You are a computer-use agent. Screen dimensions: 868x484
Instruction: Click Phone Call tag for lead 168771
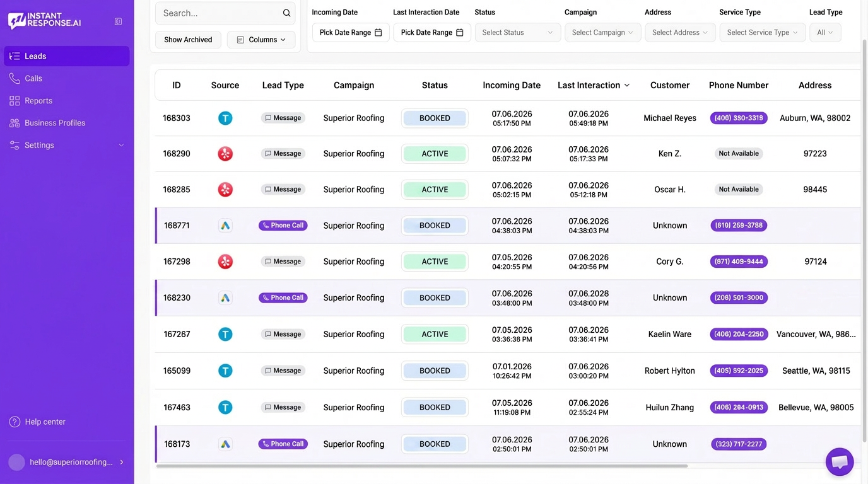point(283,226)
